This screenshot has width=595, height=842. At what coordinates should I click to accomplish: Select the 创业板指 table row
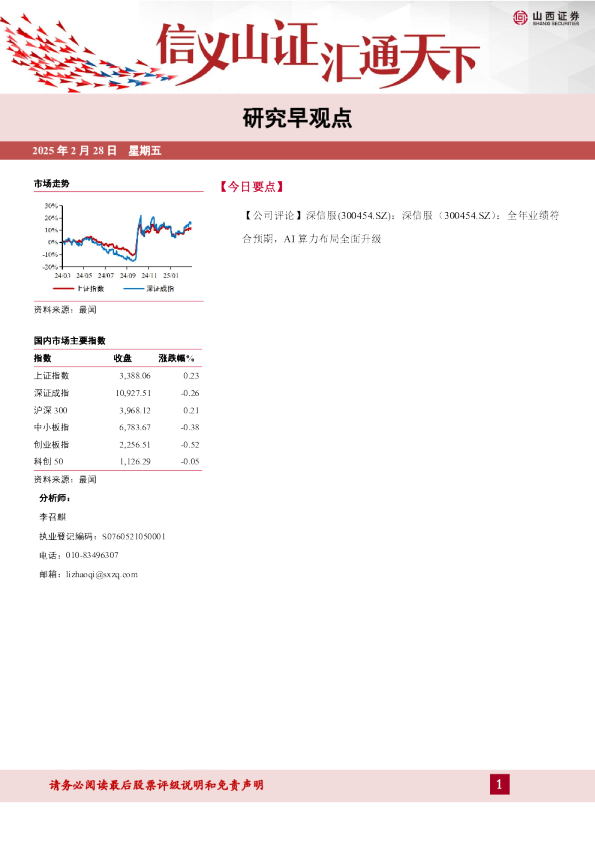click(x=117, y=445)
